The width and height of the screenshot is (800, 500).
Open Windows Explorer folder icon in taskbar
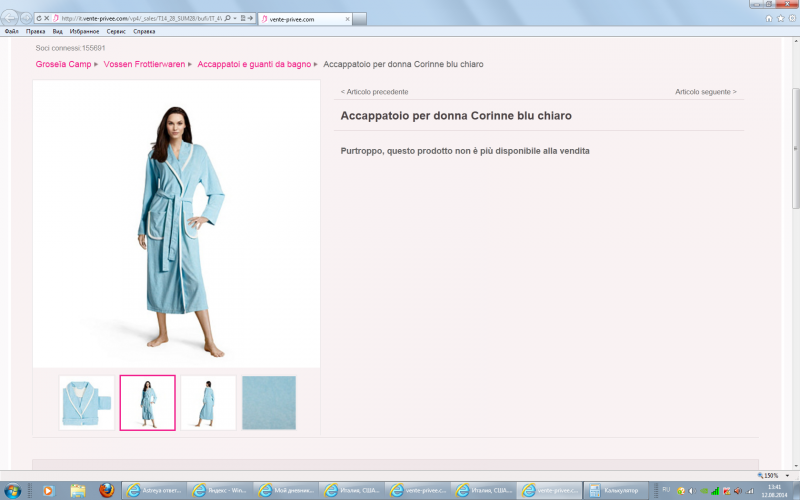(x=78, y=491)
